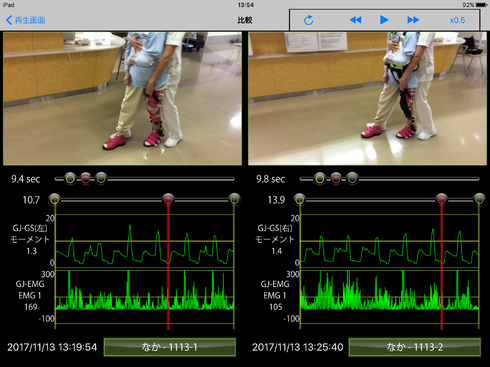
Task: Click the battery indicator in status bar
Action: pos(481,5)
